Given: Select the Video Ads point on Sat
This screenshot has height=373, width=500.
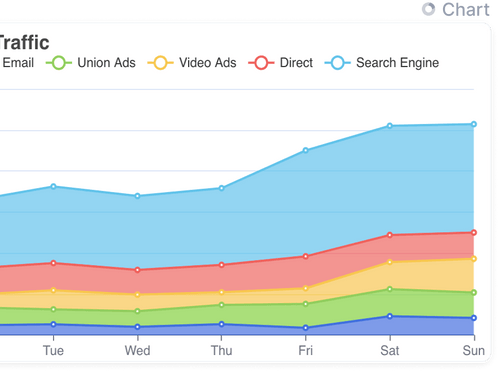Looking at the screenshot, I should point(390,262).
